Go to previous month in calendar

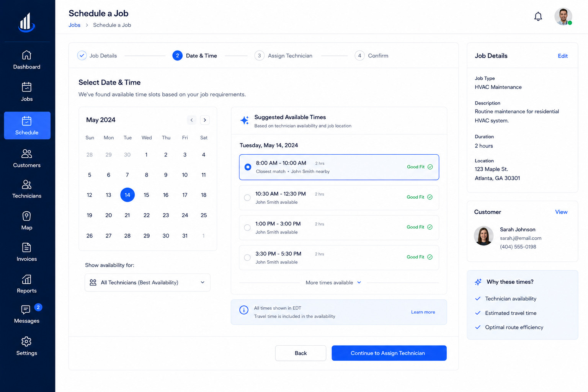192,120
